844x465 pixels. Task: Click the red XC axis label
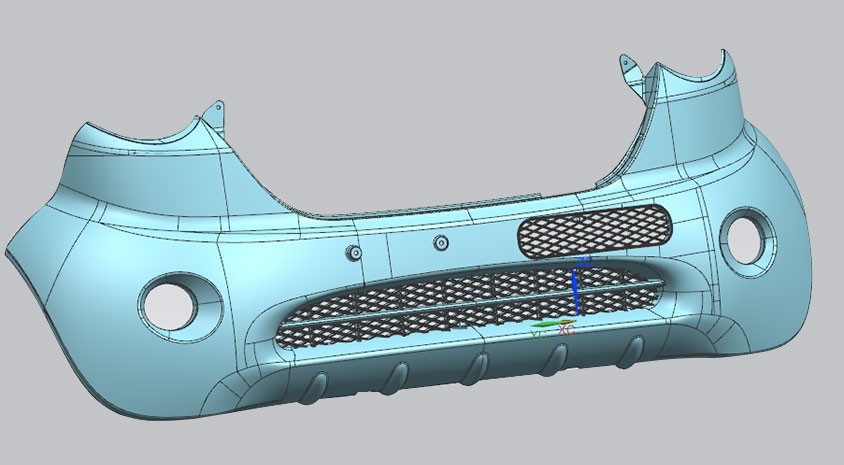point(566,329)
